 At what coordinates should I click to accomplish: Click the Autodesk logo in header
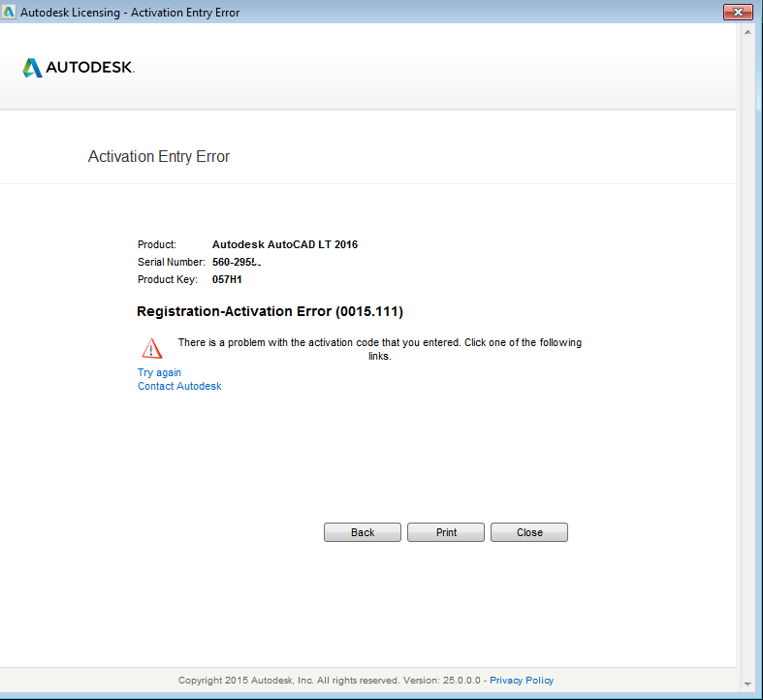point(79,68)
